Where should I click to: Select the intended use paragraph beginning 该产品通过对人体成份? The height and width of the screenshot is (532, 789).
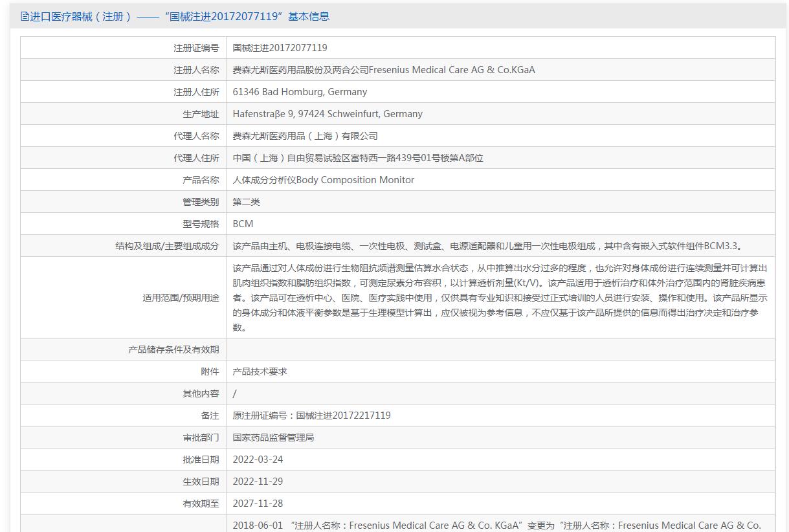coord(500,298)
